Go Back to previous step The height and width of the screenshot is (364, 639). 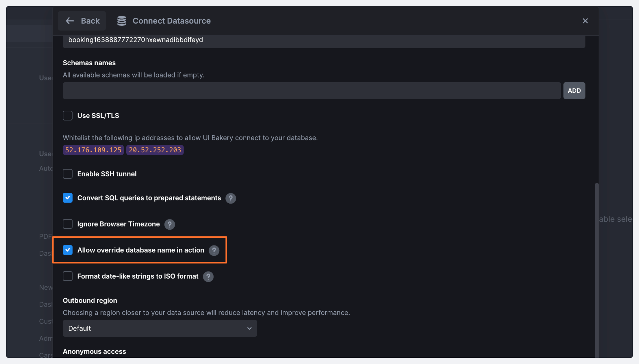[x=82, y=21]
